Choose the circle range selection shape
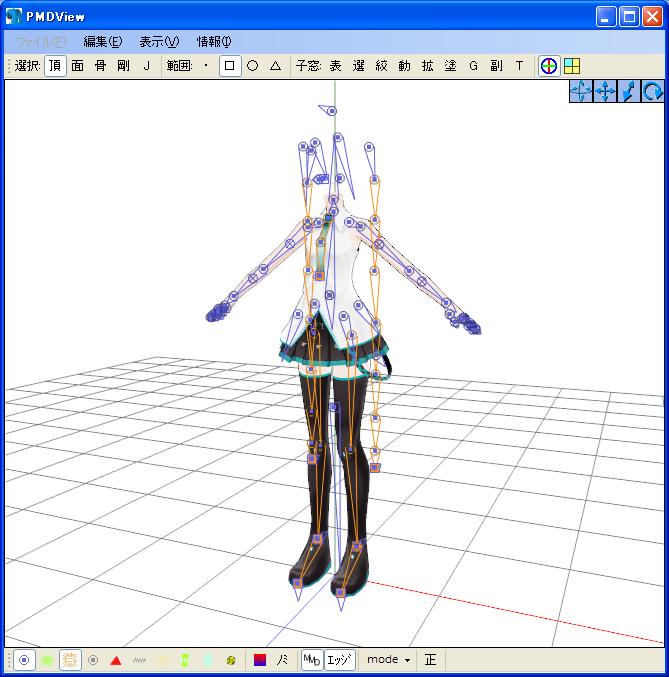Viewport: 669px width, 677px height. point(253,66)
